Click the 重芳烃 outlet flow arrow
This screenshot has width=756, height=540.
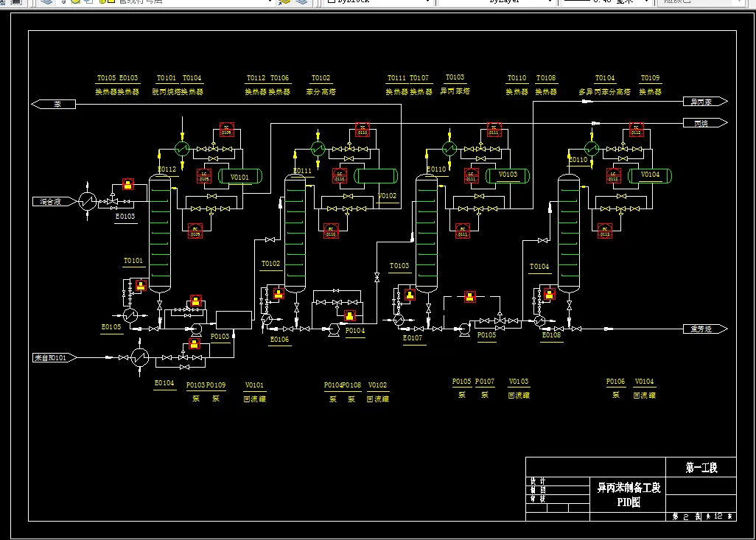(x=705, y=329)
